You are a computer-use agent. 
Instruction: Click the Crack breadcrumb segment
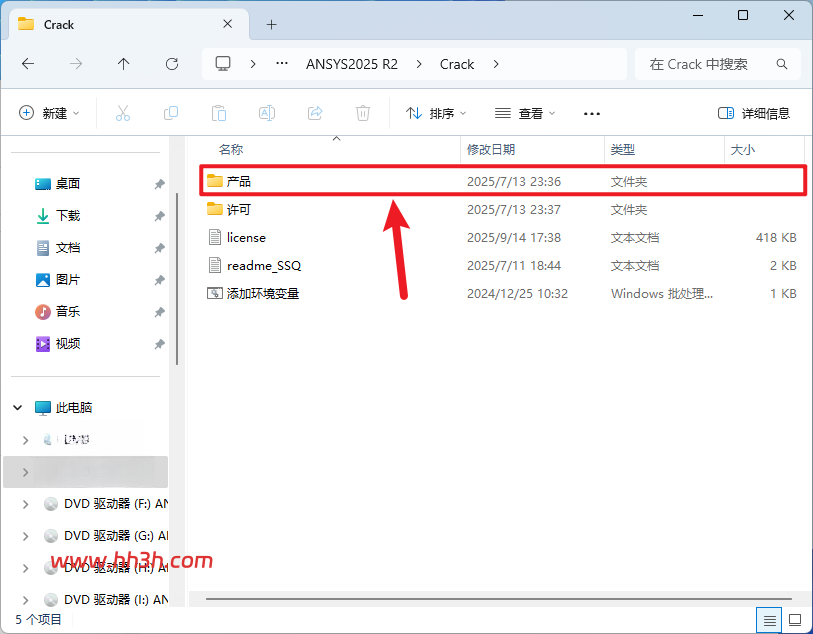tap(457, 64)
